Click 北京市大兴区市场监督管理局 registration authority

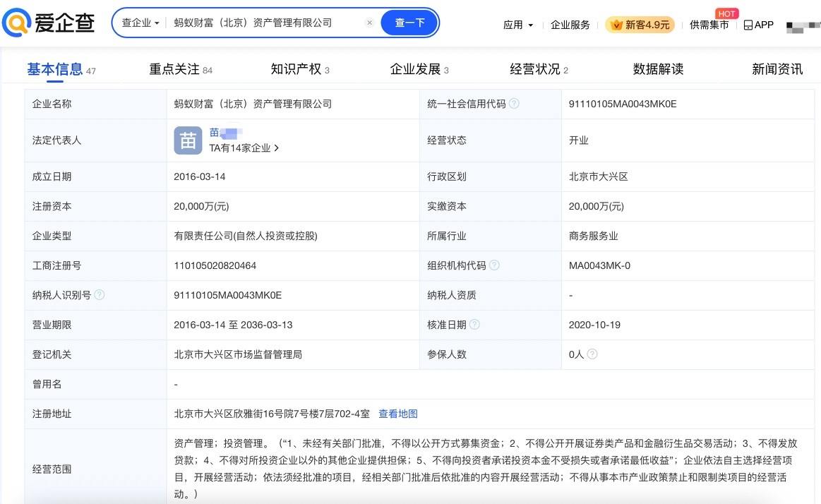(238, 354)
